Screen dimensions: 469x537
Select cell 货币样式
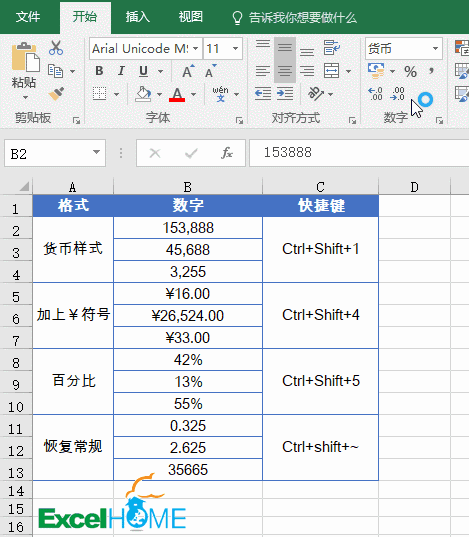[73, 249]
